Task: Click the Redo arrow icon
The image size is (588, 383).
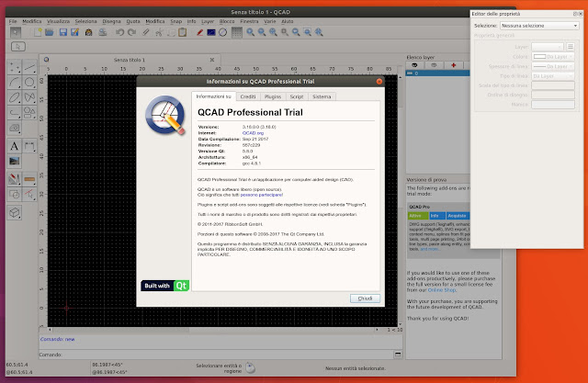Action: coord(131,32)
